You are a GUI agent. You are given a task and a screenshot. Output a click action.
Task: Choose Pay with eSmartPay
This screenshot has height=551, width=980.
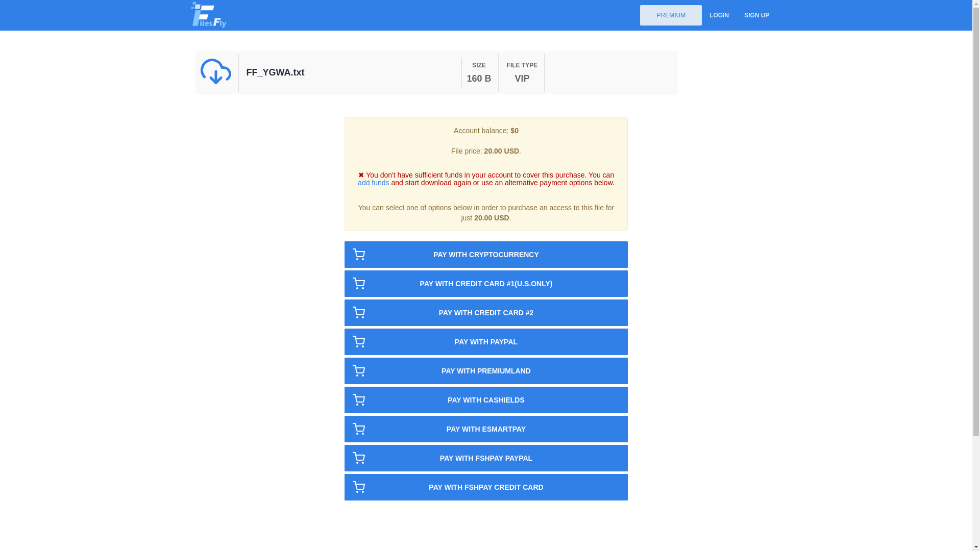486,429
